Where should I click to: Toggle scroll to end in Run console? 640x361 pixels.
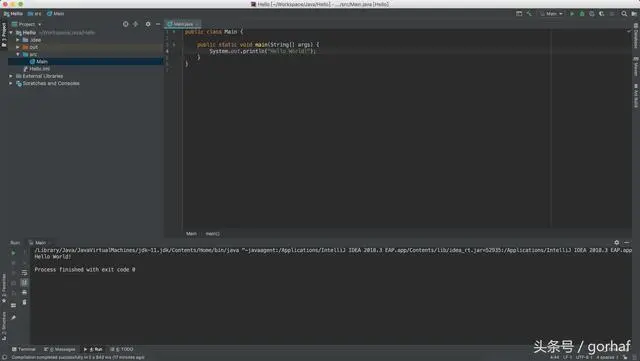pos(24,282)
